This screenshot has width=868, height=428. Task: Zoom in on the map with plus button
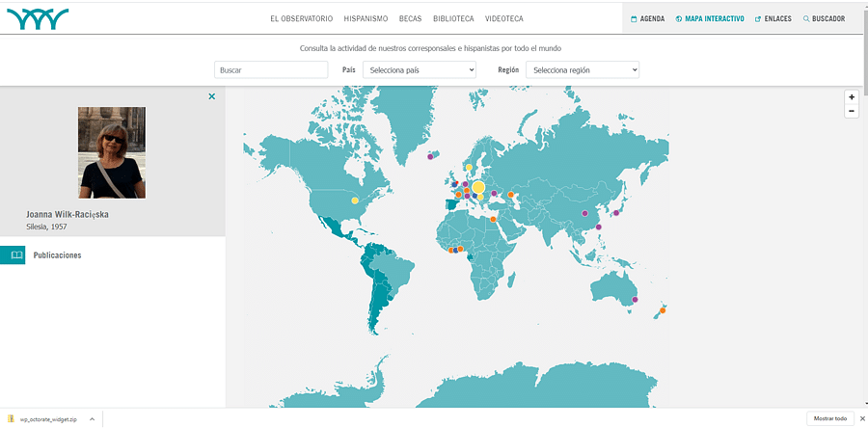(x=851, y=96)
